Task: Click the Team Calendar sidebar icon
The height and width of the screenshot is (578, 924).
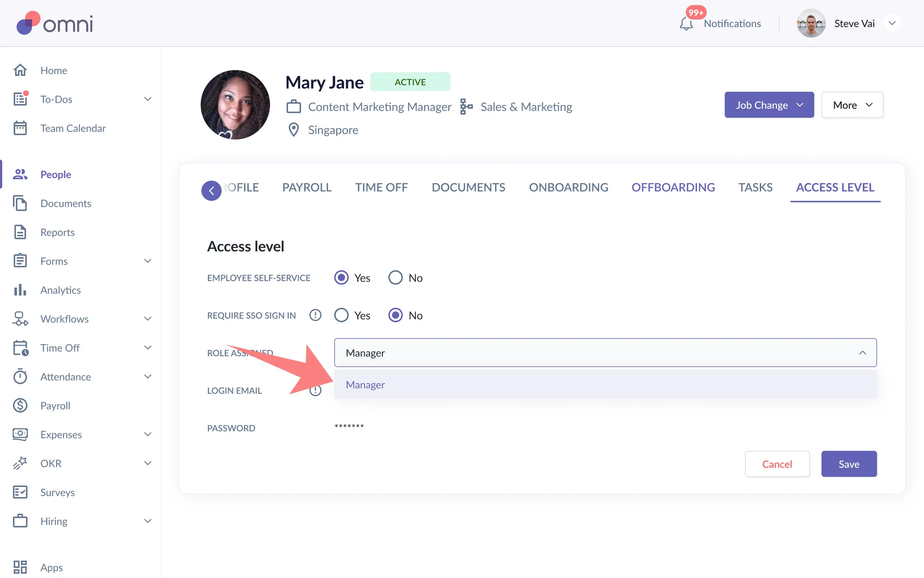Action: click(x=20, y=128)
